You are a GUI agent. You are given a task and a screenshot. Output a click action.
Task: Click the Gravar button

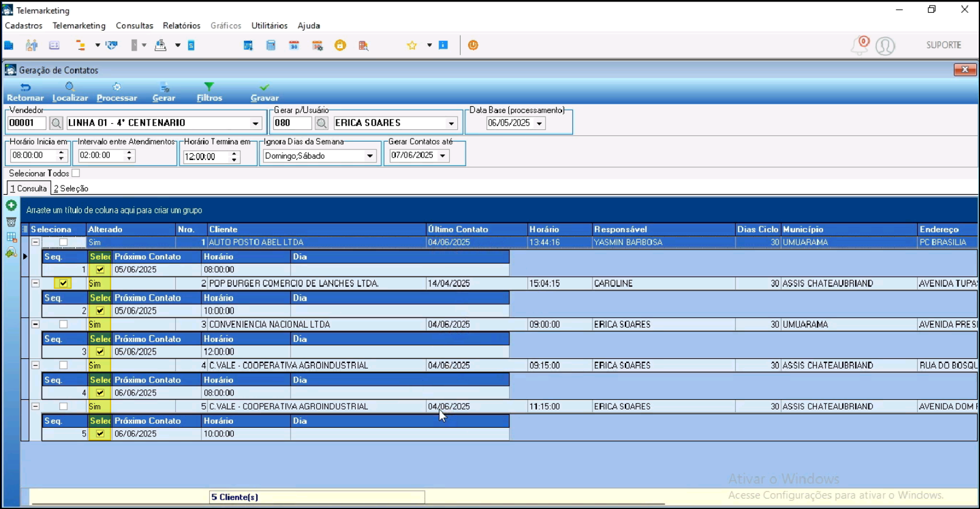coord(264,92)
